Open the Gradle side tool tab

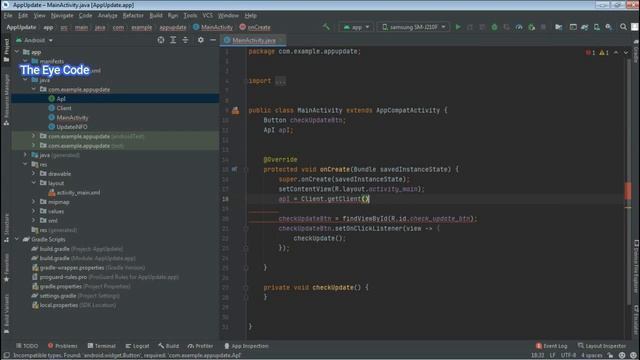click(x=636, y=51)
